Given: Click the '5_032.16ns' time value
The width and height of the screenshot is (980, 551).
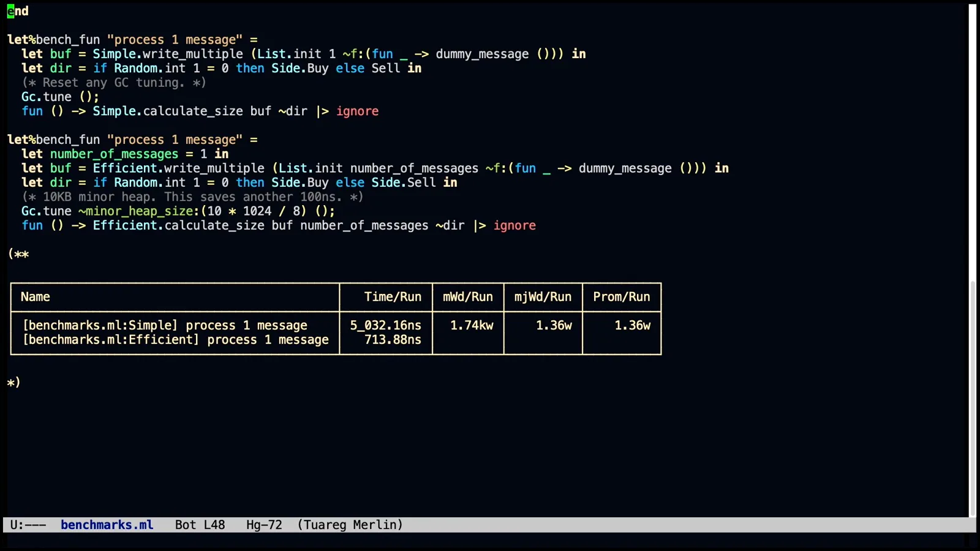Looking at the screenshot, I should (x=386, y=325).
